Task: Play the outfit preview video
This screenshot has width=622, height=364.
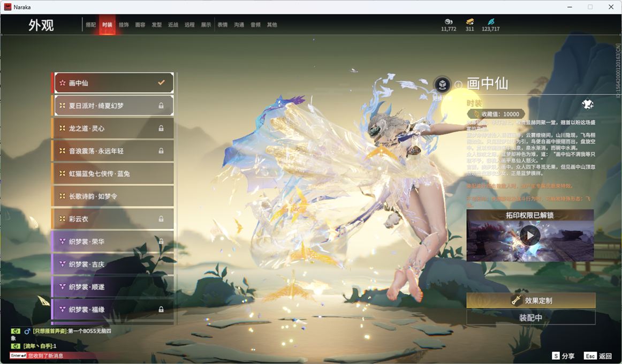Action: click(530, 235)
